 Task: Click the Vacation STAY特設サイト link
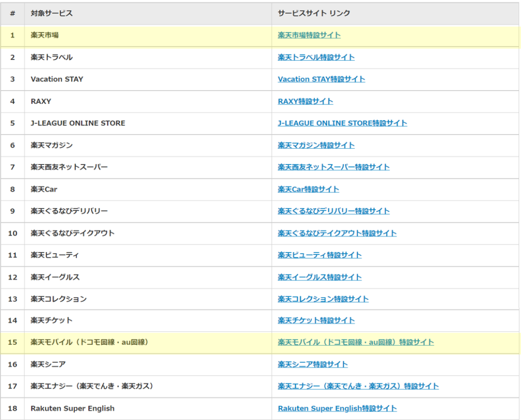coord(322,79)
